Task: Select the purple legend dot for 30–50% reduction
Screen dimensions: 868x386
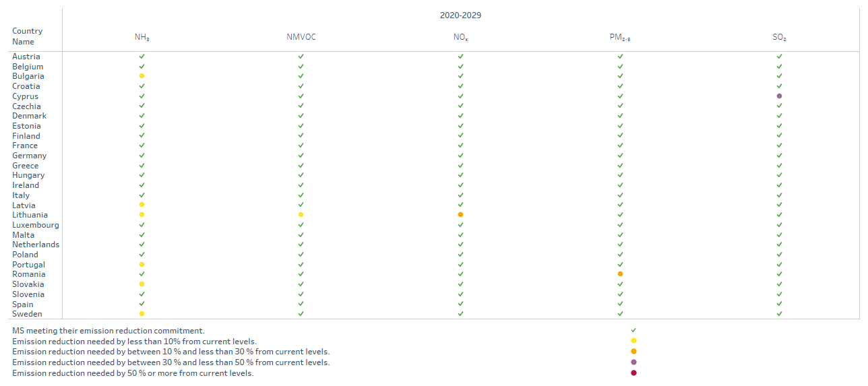Action: coord(633,362)
